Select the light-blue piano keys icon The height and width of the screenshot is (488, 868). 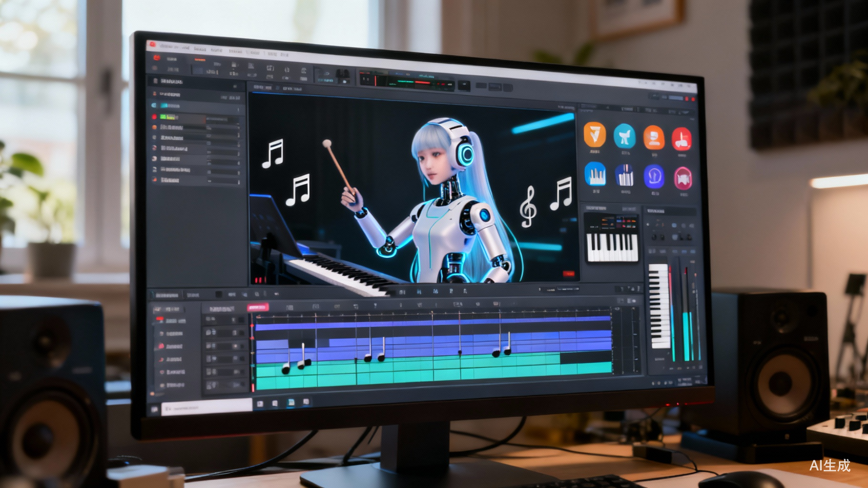pos(595,174)
